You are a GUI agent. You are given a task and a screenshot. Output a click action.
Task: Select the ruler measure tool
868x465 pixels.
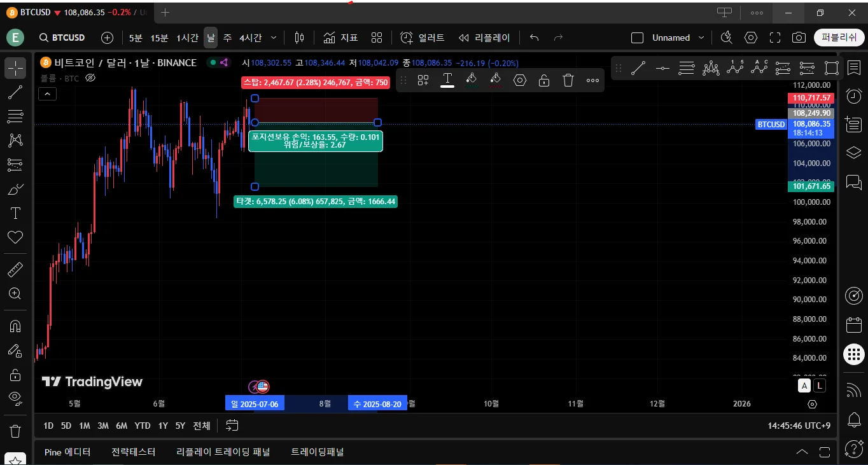coord(15,270)
